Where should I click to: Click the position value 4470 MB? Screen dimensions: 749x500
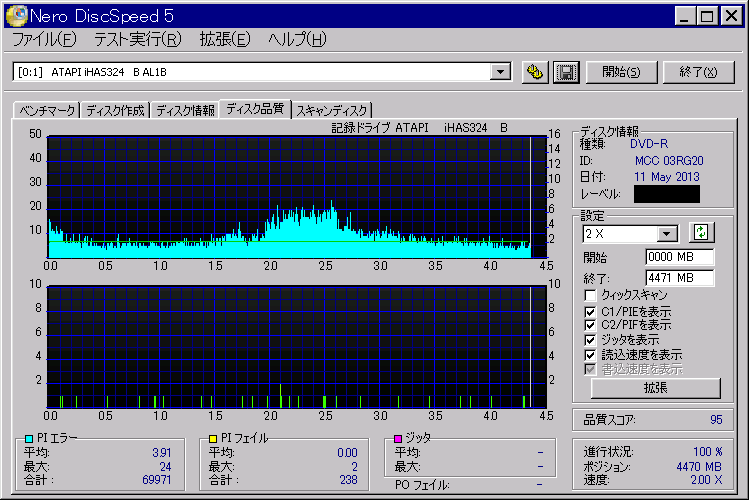click(x=699, y=467)
